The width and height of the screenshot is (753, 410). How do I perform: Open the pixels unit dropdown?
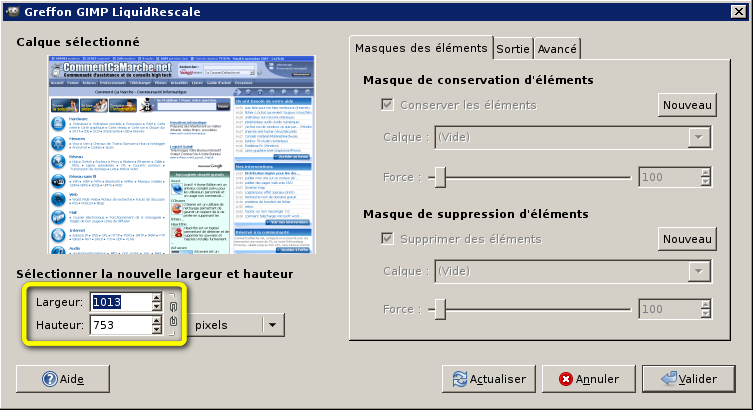point(271,325)
